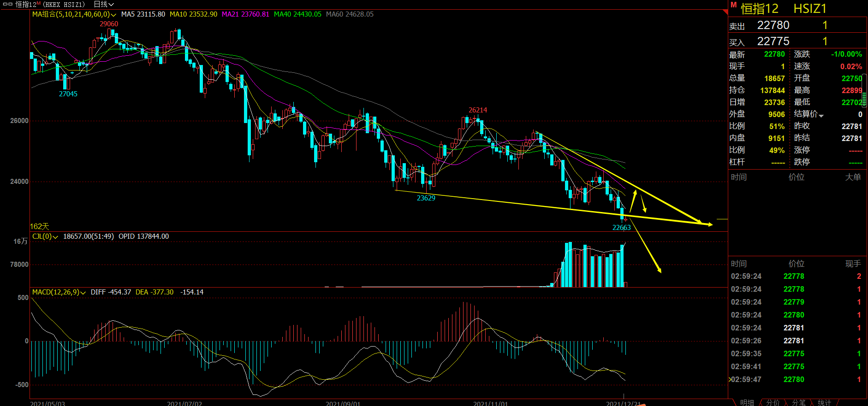Screen dimensions: 868x406
Task: Switch to the 分笔 tab
Action: coord(799,402)
